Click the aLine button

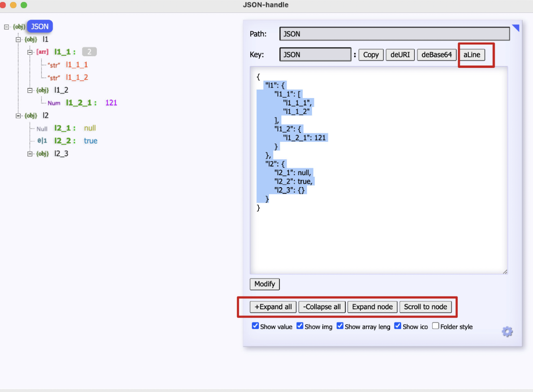[472, 55]
